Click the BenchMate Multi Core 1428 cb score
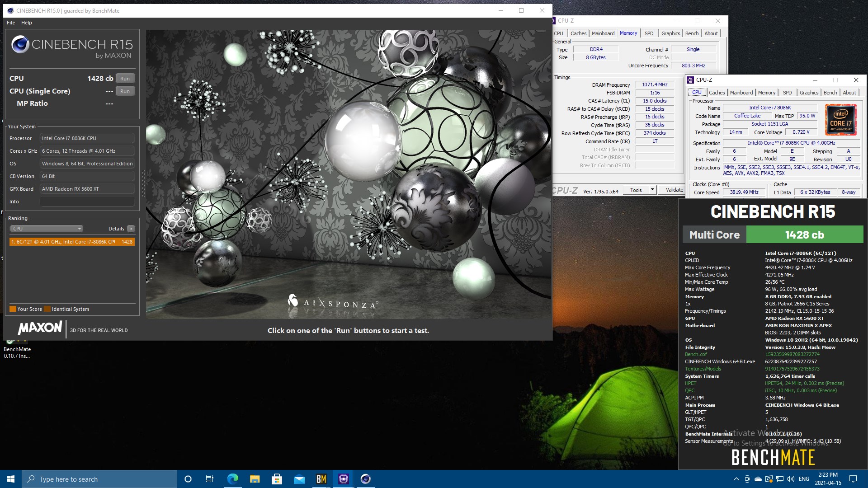The image size is (868, 488). (804, 235)
